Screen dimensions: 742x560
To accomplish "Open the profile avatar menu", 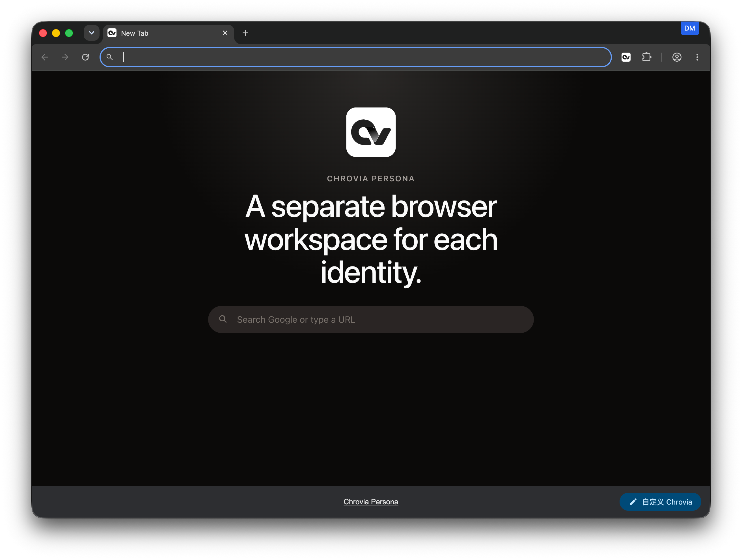I will point(677,57).
